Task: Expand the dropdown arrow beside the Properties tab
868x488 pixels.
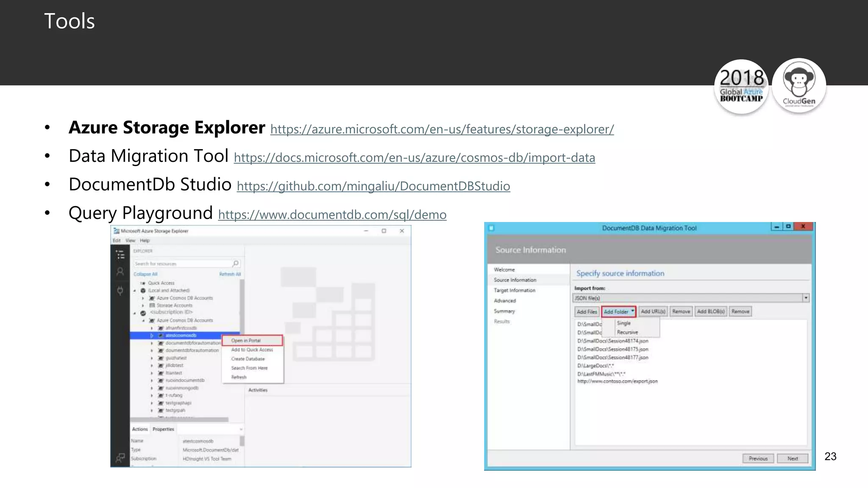Action: pos(241,429)
